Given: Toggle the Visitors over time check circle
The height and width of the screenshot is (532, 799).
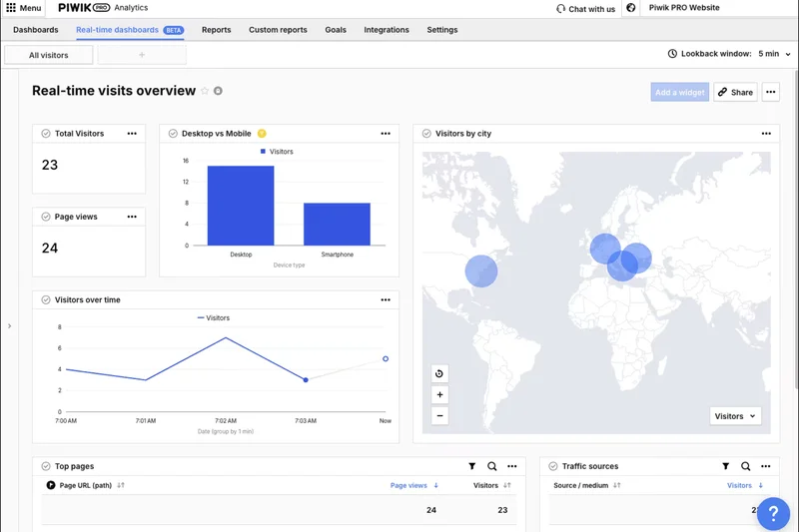Looking at the screenshot, I should (x=46, y=299).
